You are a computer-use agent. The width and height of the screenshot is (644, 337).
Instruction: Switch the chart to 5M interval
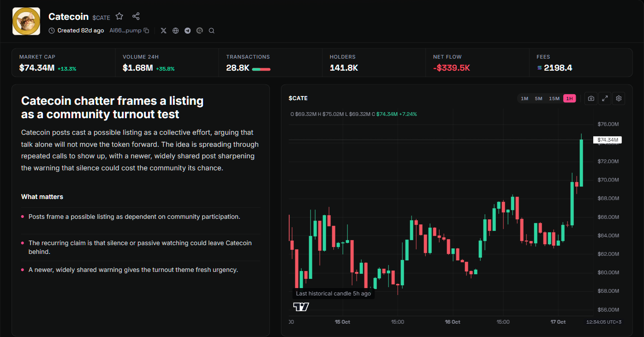click(538, 98)
